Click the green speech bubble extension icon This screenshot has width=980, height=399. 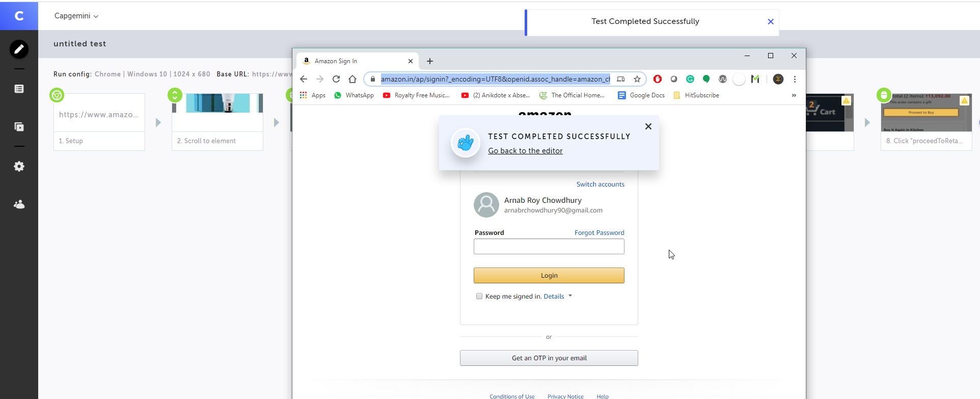(706, 79)
